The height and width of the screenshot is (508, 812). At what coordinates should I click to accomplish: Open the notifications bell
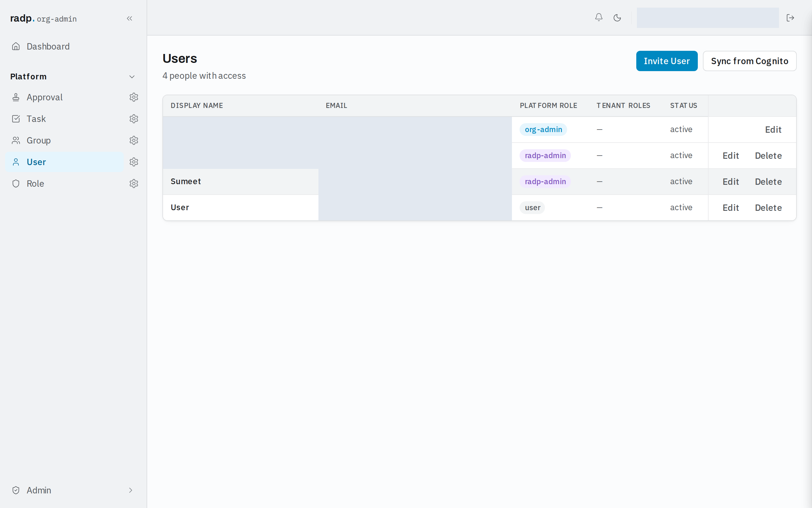point(599,17)
